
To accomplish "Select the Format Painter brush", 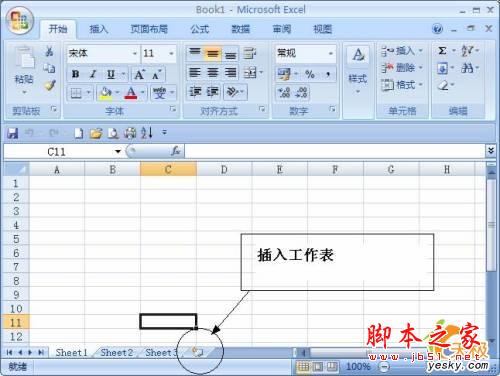I will (x=50, y=86).
